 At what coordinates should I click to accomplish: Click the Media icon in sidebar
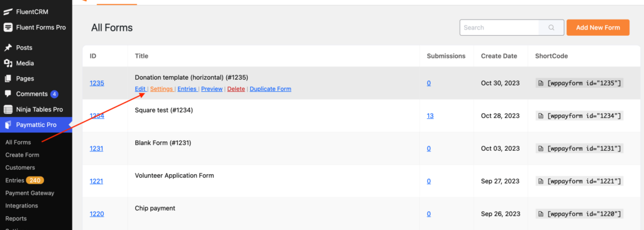pos(8,63)
